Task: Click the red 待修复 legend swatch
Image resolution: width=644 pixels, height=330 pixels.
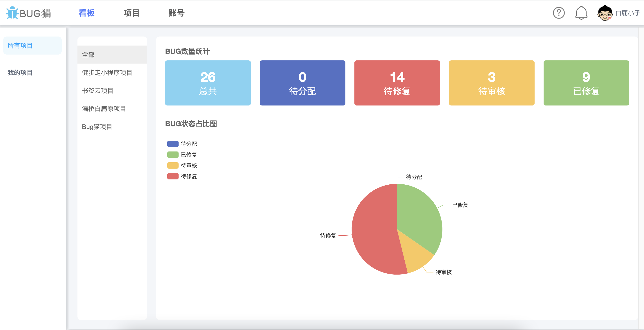Action: tap(173, 176)
